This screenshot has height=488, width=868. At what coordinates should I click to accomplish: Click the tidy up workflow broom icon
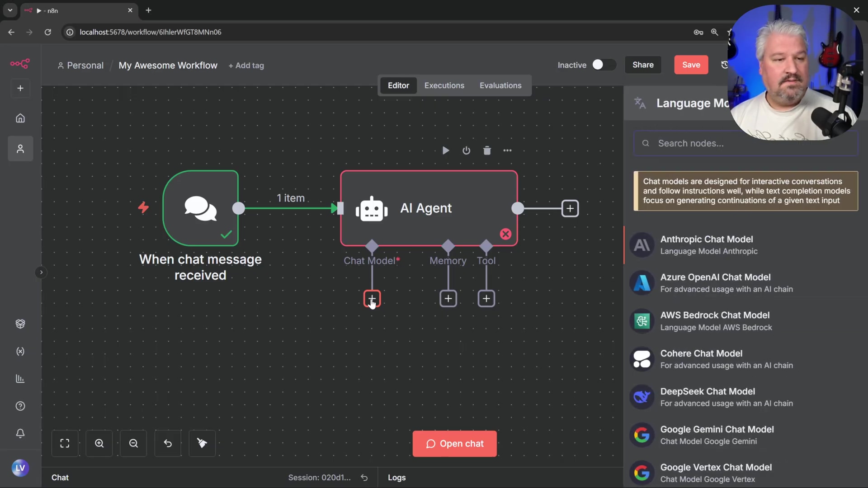202,443
